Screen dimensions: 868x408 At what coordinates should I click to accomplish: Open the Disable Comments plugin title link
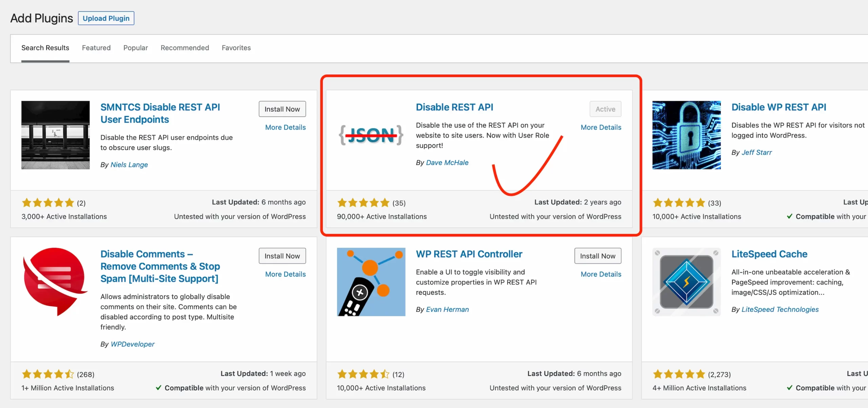[160, 266]
